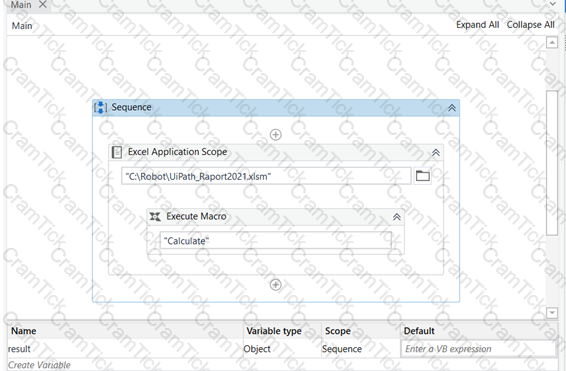The width and height of the screenshot is (566, 371).
Task: Click the Sequence activity icon
Action: pos(100,108)
